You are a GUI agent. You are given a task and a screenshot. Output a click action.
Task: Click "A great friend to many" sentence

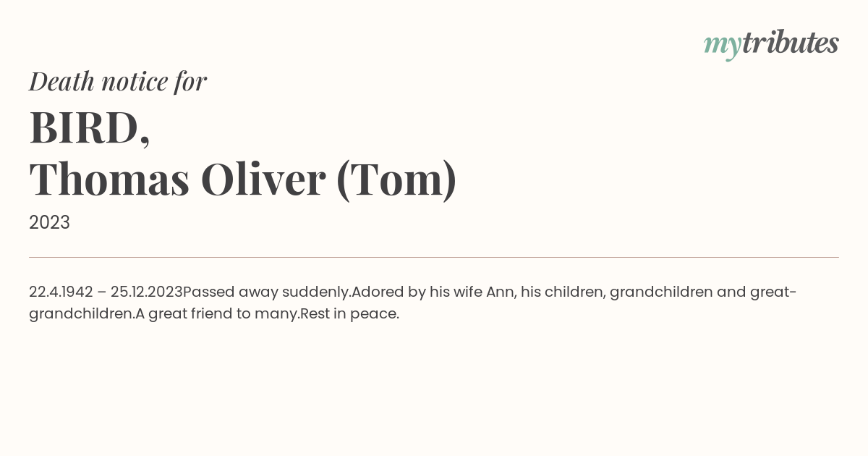pyautogui.click(x=217, y=314)
